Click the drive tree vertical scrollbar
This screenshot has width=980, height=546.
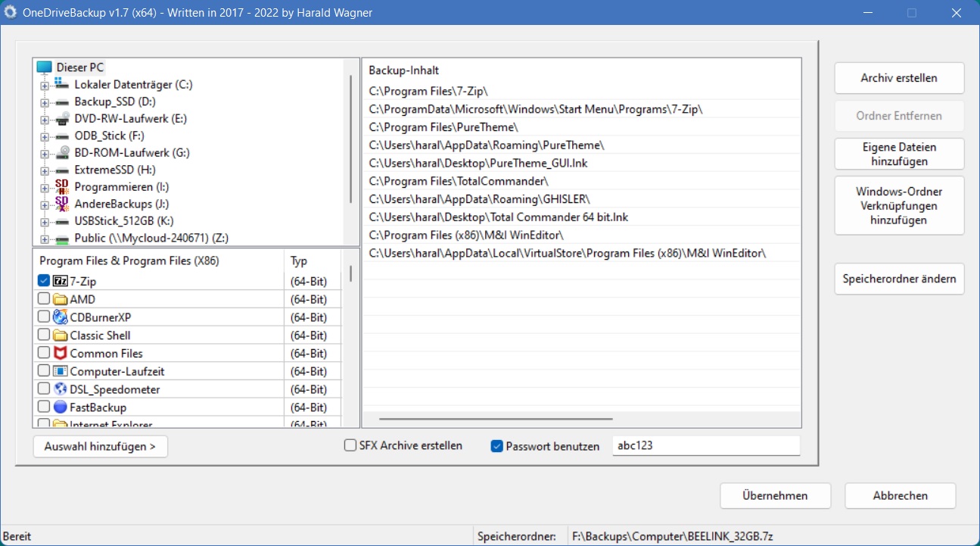(350, 139)
